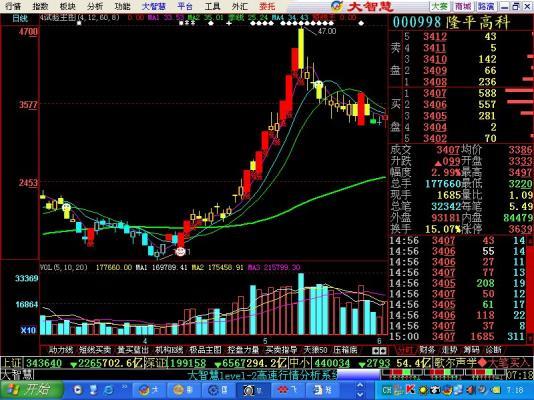The image size is (534, 400).
Task: Click the 深证 index label in status bar
Action: click(x=156, y=363)
